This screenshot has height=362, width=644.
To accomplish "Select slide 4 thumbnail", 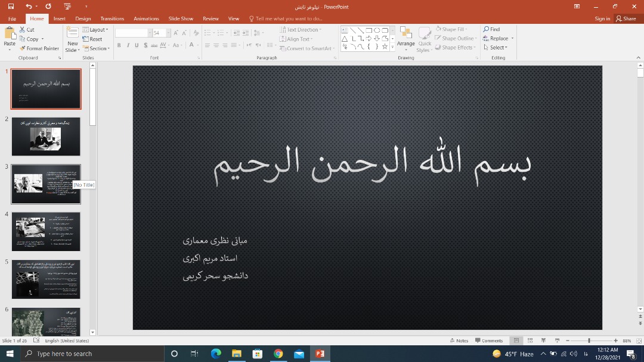I will 46,231.
